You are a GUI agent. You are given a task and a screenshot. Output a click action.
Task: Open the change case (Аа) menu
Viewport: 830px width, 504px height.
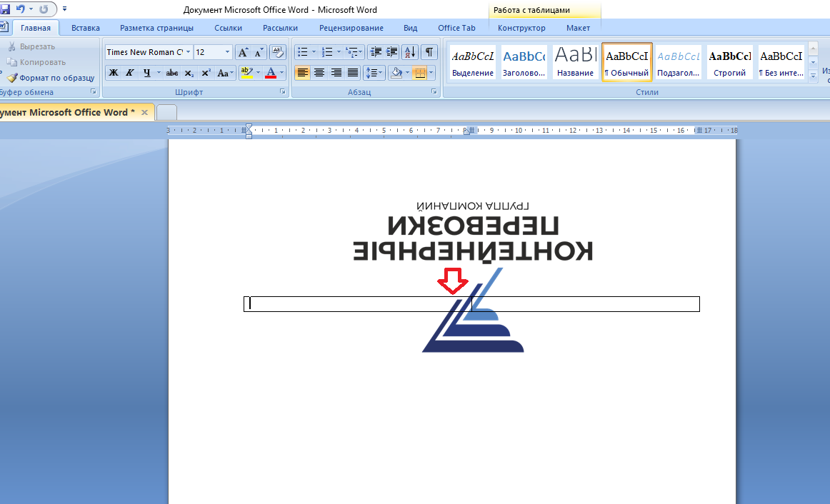225,73
